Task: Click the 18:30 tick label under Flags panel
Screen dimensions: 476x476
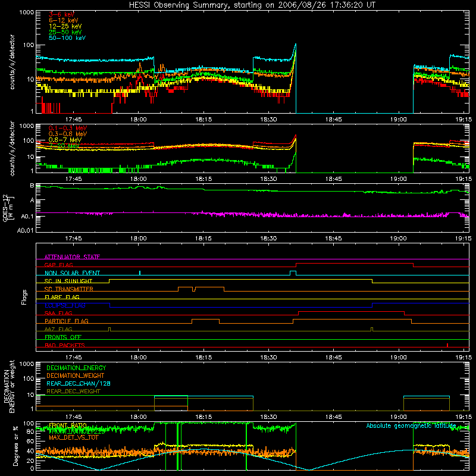Action: (x=268, y=358)
